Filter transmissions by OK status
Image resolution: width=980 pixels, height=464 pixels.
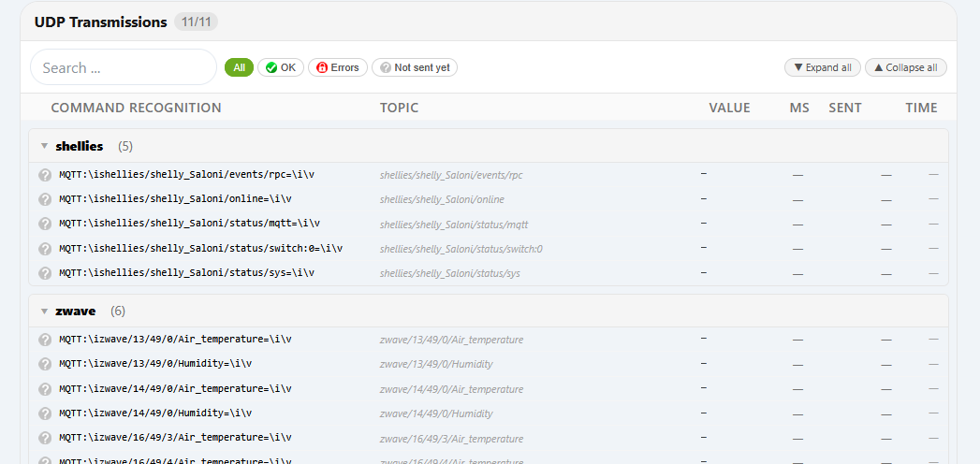click(x=281, y=67)
